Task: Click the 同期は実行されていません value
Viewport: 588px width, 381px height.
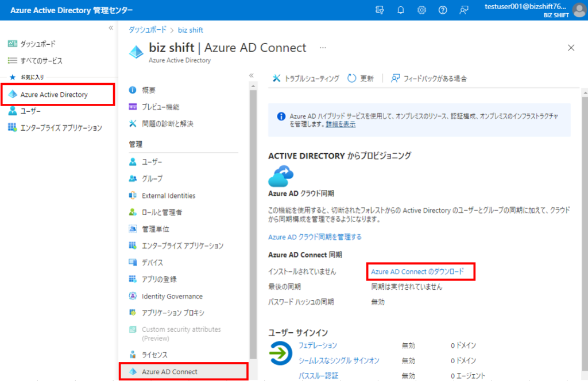Action: [407, 287]
